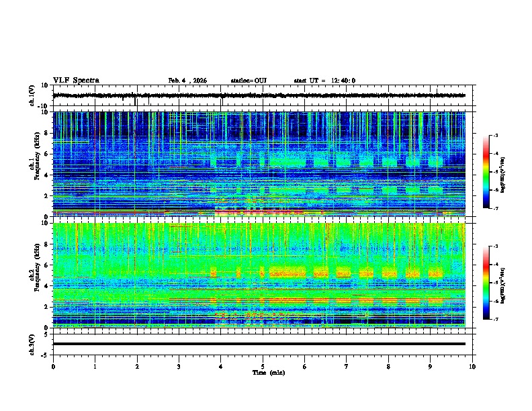
Task: Click the "ch.3(V)" axis label
Action: [x=32, y=345]
